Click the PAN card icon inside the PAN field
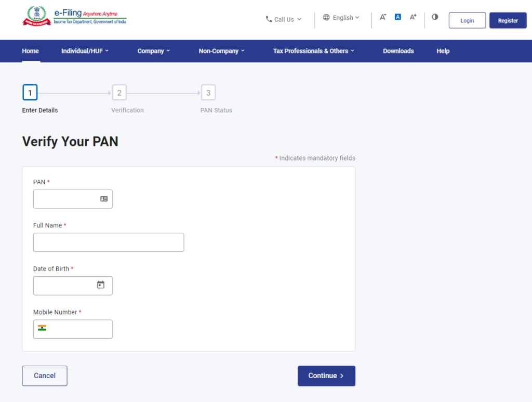This screenshot has height=402, width=532. coord(105,199)
